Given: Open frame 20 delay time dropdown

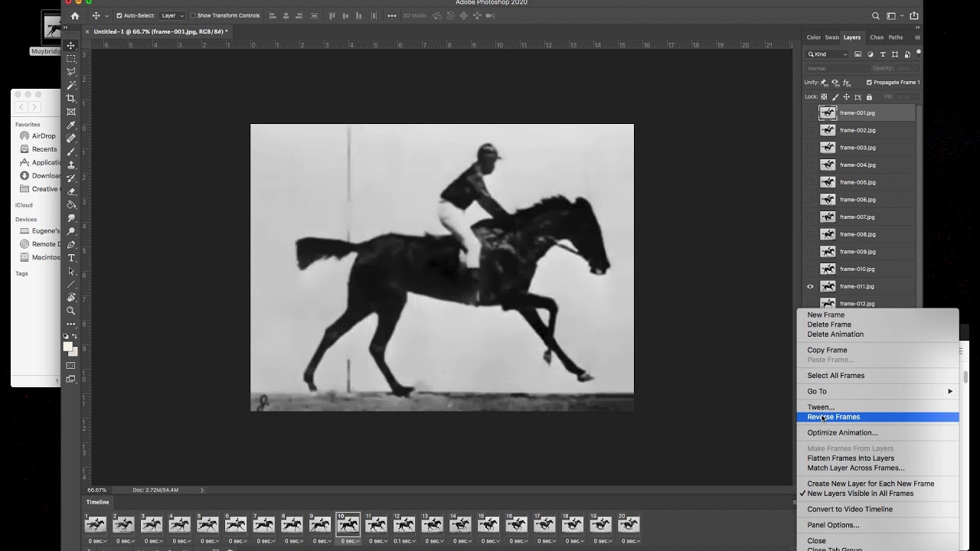Looking at the screenshot, I should (629, 541).
